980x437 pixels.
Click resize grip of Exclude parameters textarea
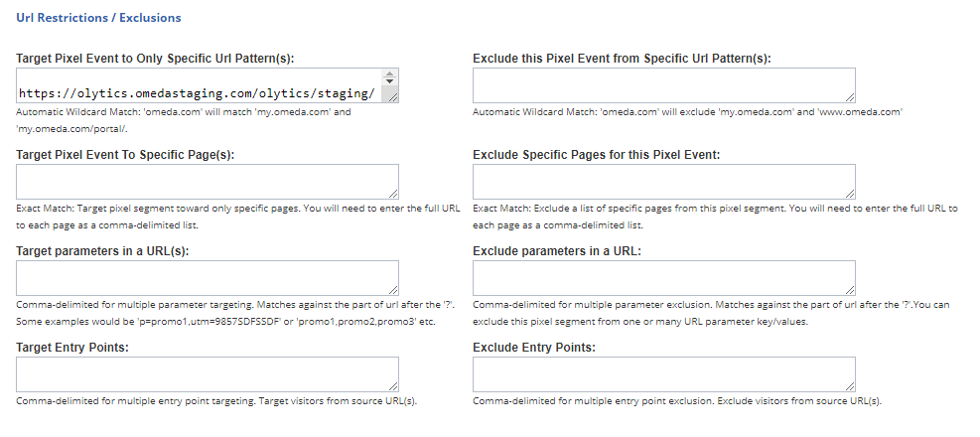850,290
